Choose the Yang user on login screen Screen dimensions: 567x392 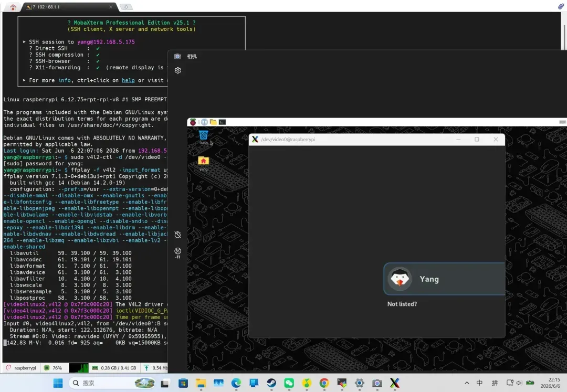pos(445,279)
